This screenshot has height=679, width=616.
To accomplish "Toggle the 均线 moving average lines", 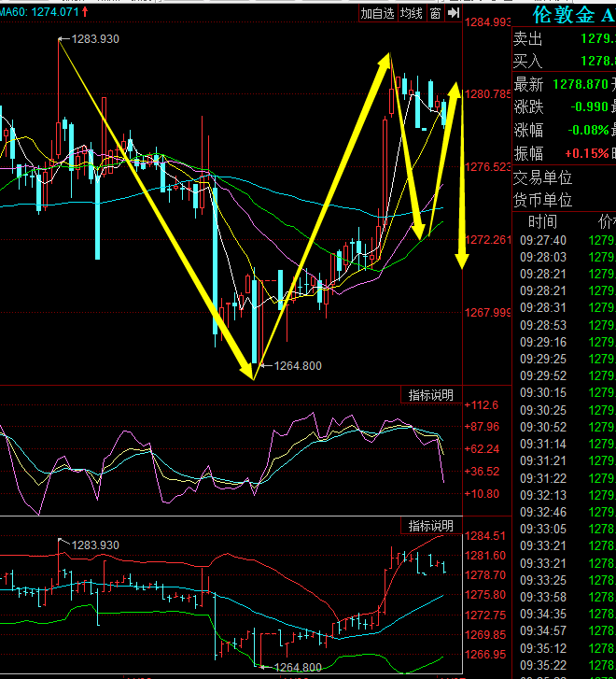I will [411, 13].
